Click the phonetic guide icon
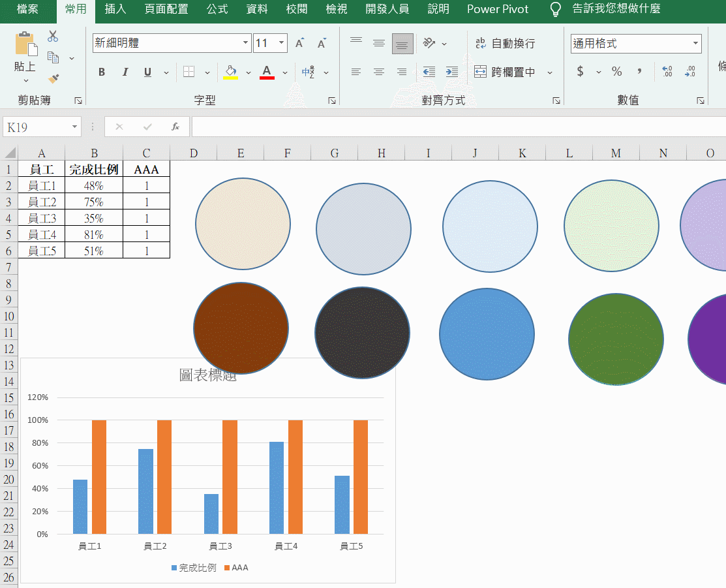The width and height of the screenshot is (726, 588). click(308, 72)
